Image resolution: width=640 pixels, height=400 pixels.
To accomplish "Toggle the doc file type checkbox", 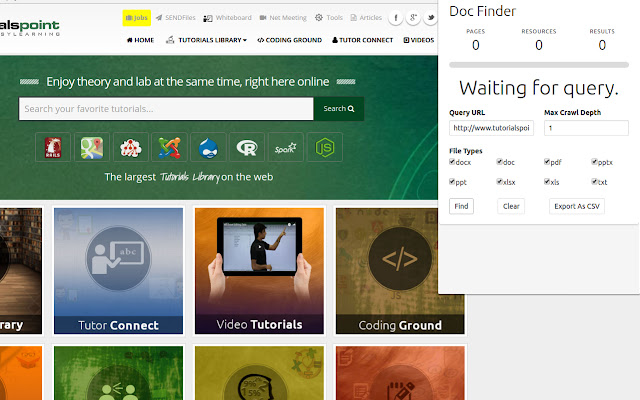I will coord(499,162).
